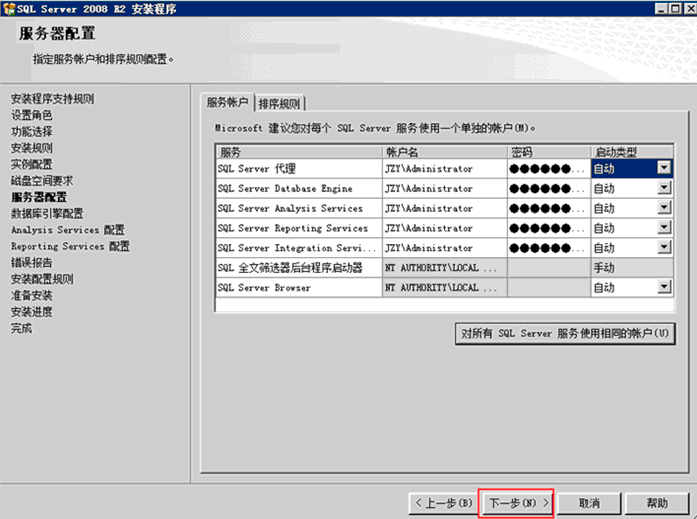Click NT AUTHORITY\LOCAL account for SQL Server Browser
This screenshot has height=519, width=697.
[x=445, y=287]
